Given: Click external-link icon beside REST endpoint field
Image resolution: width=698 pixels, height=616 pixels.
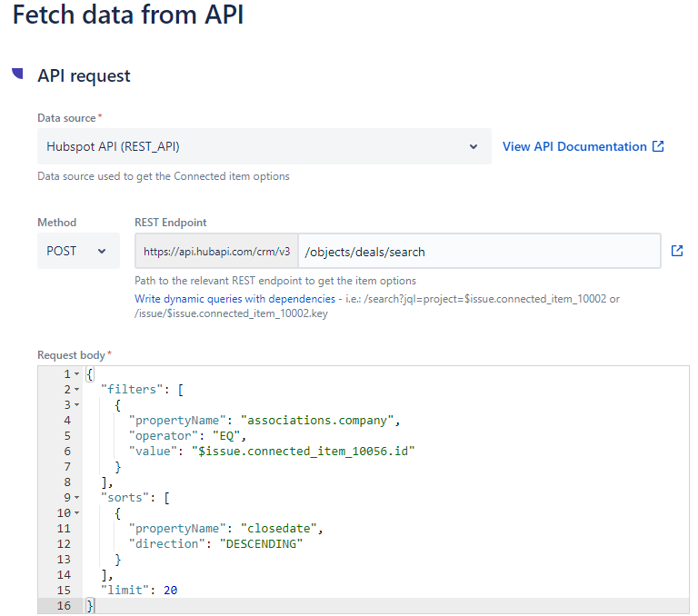Looking at the screenshot, I should tap(676, 251).
